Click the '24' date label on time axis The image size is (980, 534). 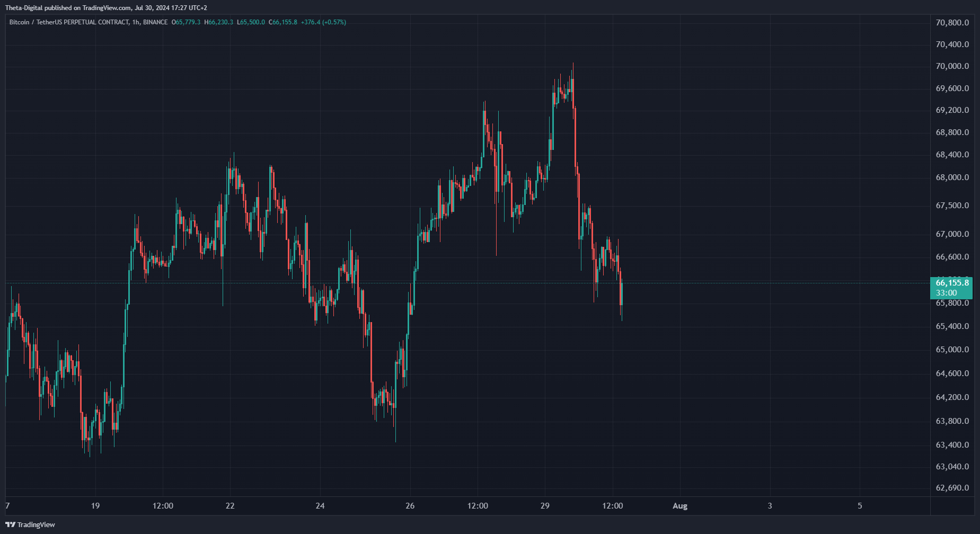320,506
